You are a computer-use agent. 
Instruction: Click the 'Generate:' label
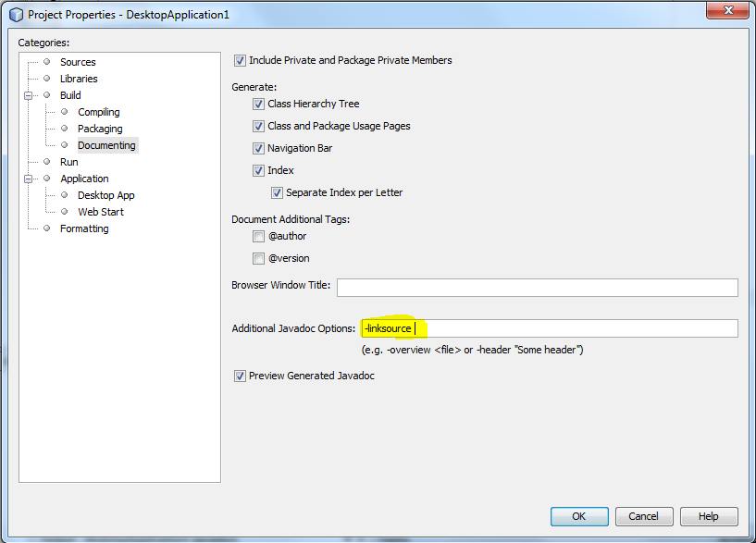click(x=254, y=87)
